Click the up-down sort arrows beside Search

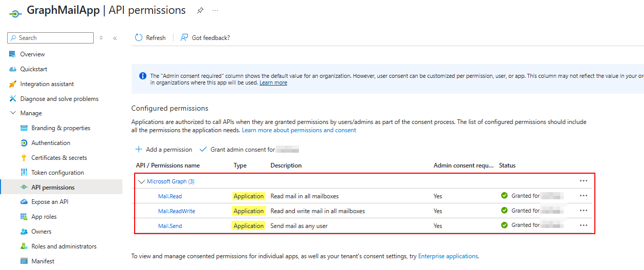(101, 38)
